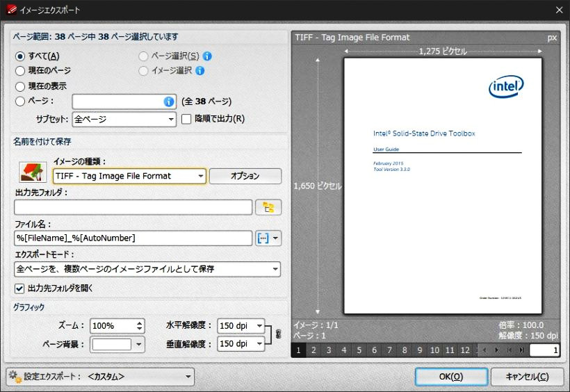
Task: Select page 9 in preview page strip
Action: (419, 350)
